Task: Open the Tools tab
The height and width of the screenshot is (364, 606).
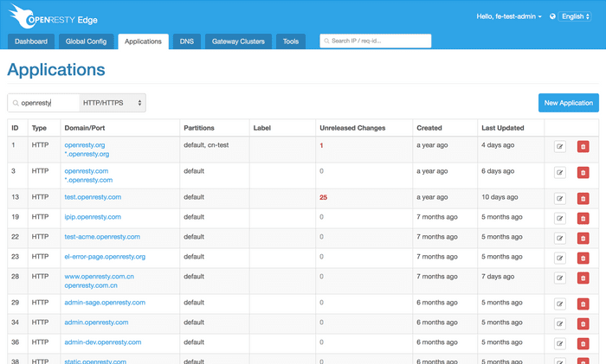Action: tap(291, 42)
